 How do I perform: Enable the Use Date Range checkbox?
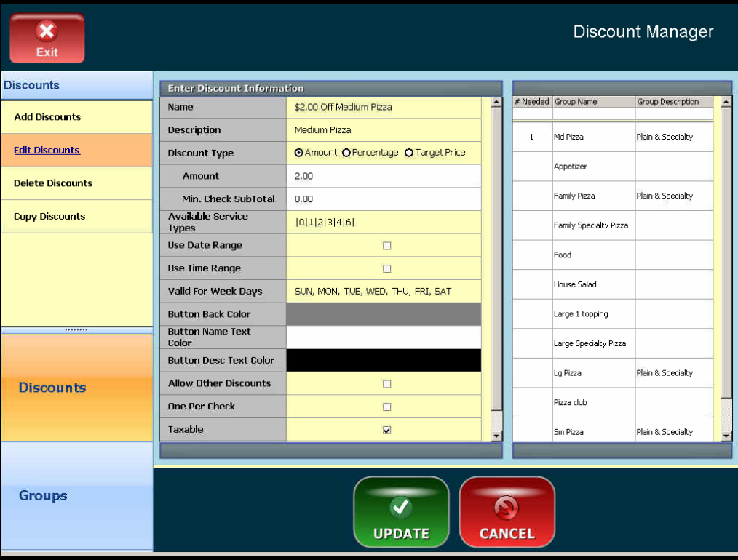tap(387, 246)
